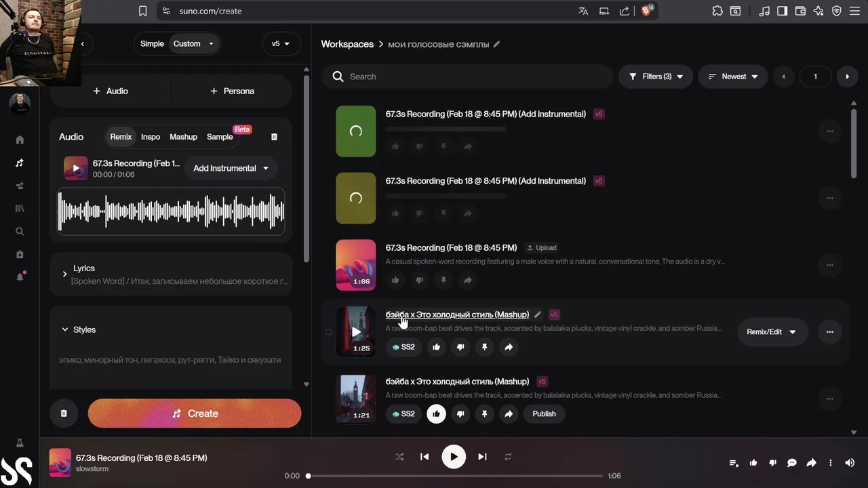Select the Inspo audio tab
Image resolution: width=868 pixels, height=488 pixels.
click(x=151, y=137)
